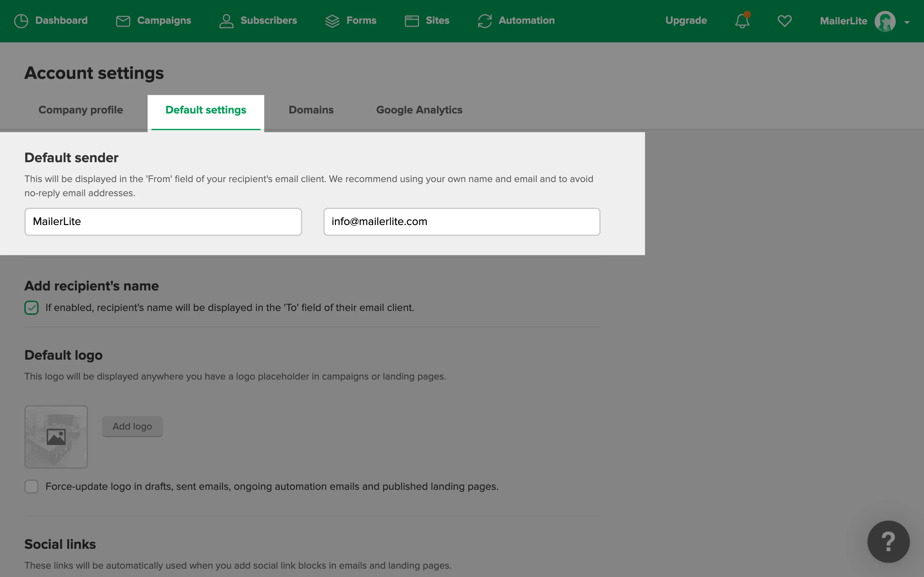Click the Upgrade link

pyautogui.click(x=686, y=21)
